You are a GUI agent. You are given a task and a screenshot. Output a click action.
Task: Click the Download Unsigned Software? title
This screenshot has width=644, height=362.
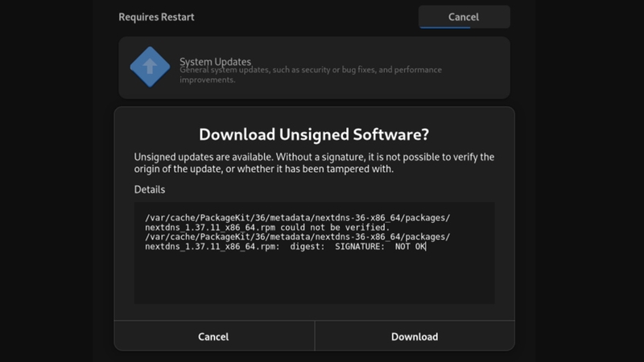click(x=314, y=134)
